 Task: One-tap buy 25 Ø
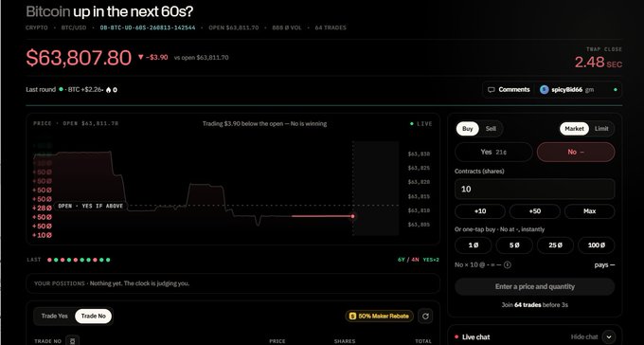[555, 245]
